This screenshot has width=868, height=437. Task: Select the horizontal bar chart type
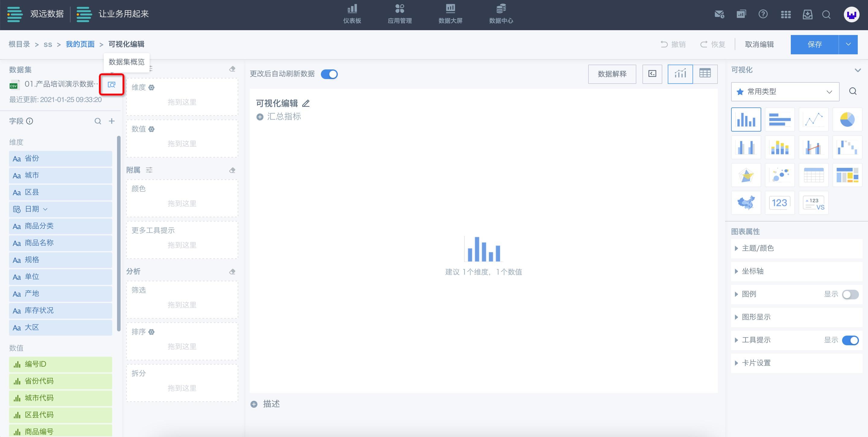(x=780, y=120)
